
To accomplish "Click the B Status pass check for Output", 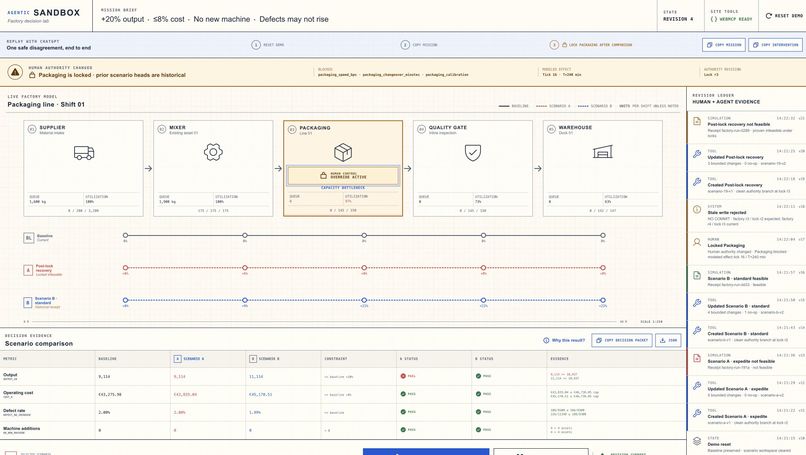I will click(x=479, y=376).
